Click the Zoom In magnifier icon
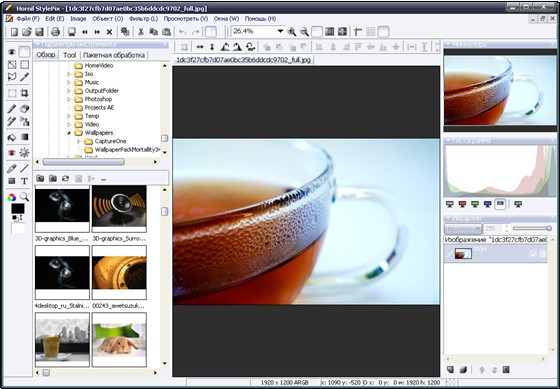Screen dimensions: 560x389 tap(292, 32)
